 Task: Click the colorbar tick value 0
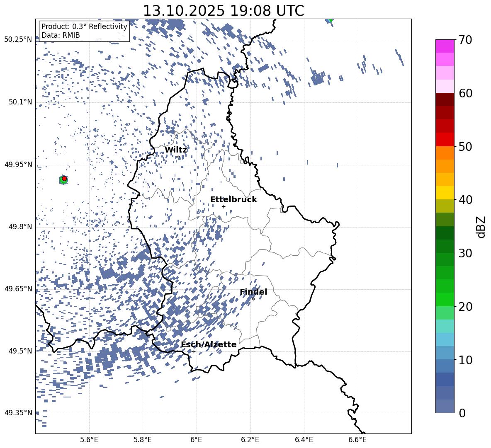click(x=462, y=413)
